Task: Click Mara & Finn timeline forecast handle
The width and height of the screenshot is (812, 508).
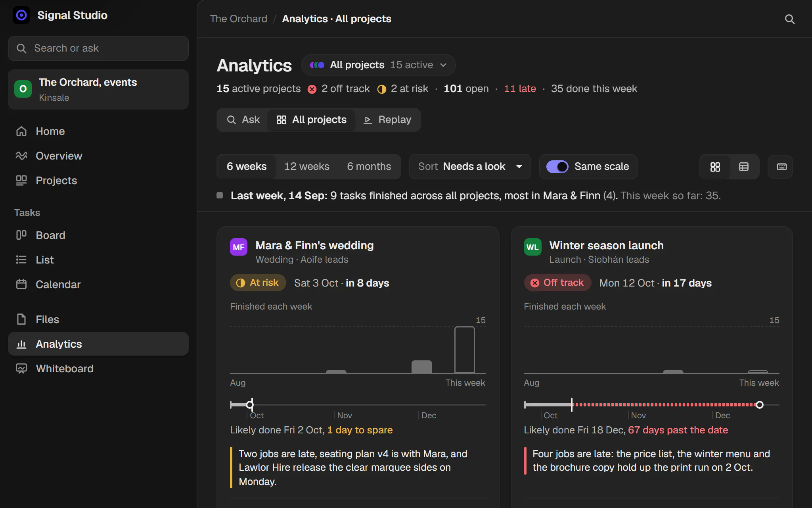Action: tap(249, 405)
